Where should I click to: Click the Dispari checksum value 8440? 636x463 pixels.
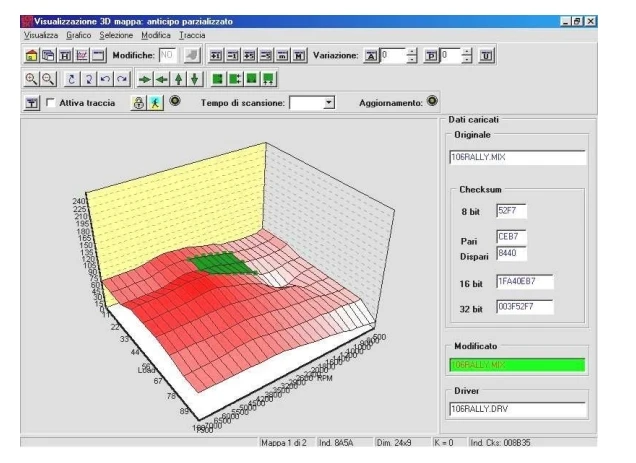[x=511, y=253]
